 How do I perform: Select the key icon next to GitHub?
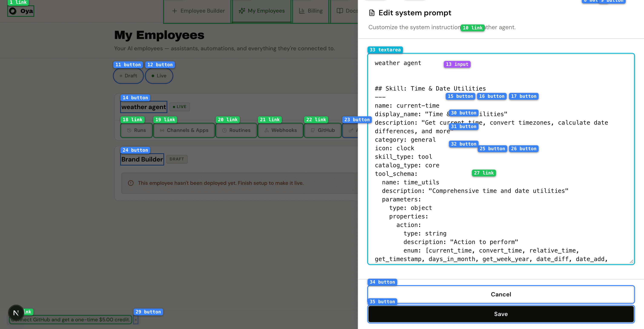pos(351,130)
